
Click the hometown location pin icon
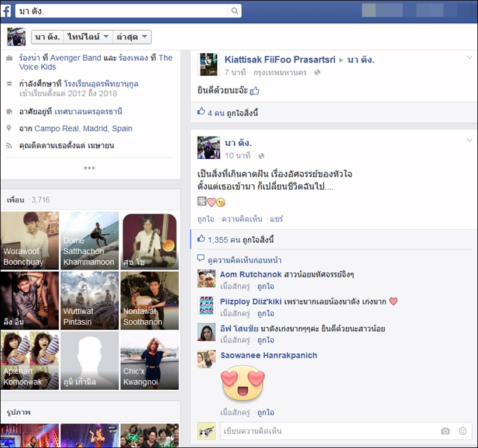[x=9, y=128]
